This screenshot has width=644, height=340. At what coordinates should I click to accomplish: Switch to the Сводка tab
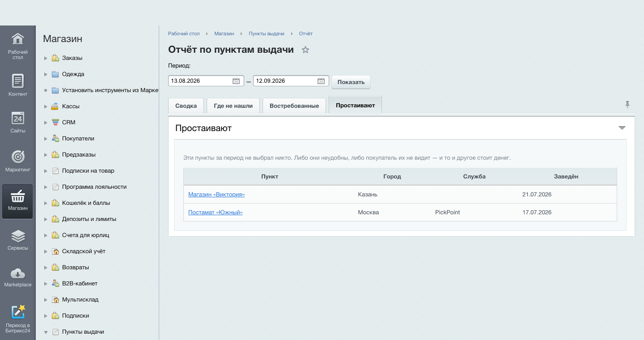point(186,106)
